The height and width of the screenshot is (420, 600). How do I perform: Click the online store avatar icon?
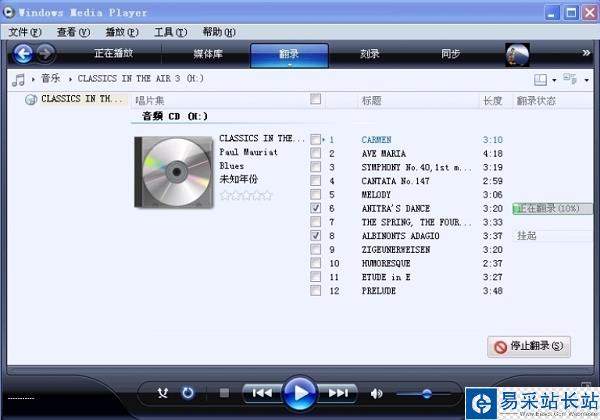click(x=517, y=55)
